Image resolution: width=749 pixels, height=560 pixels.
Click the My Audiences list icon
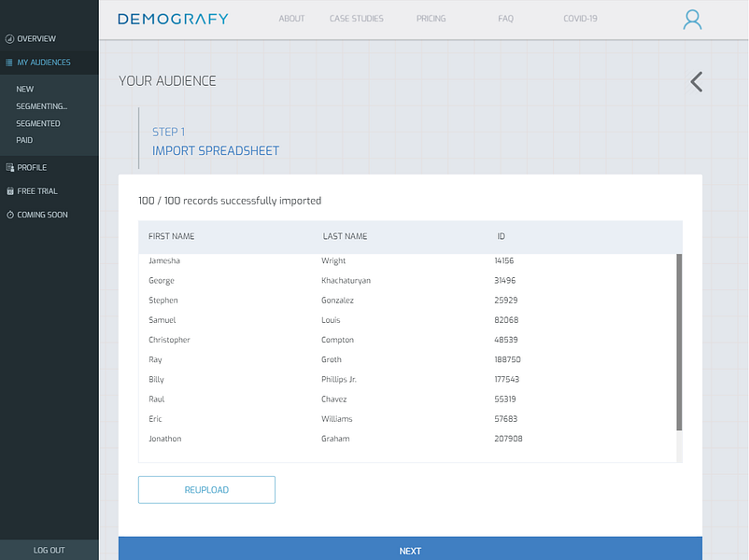click(9, 63)
